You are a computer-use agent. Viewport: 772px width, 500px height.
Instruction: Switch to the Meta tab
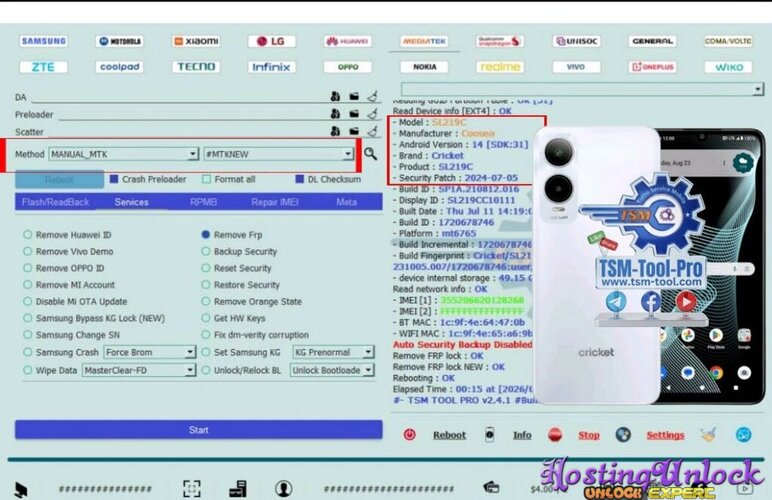pyautogui.click(x=346, y=202)
